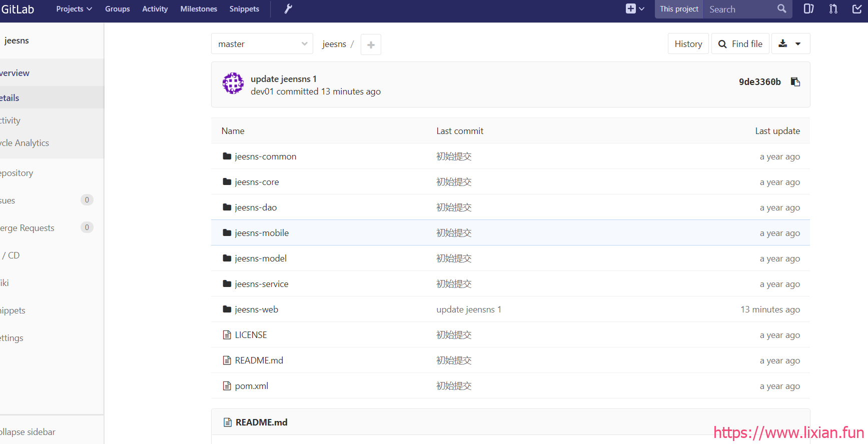Open Activity in the top navigation
This screenshot has width=868, height=444.
click(x=155, y=9)
